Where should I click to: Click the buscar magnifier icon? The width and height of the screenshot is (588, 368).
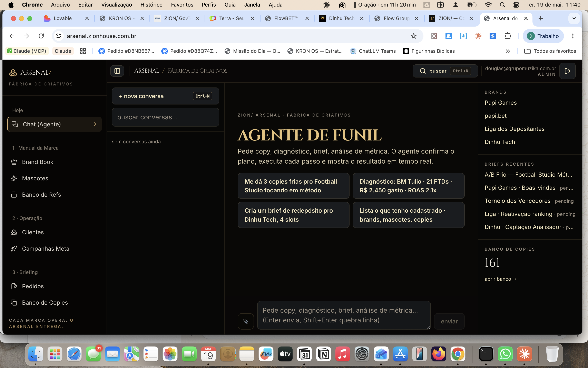(x=423, y=71)
